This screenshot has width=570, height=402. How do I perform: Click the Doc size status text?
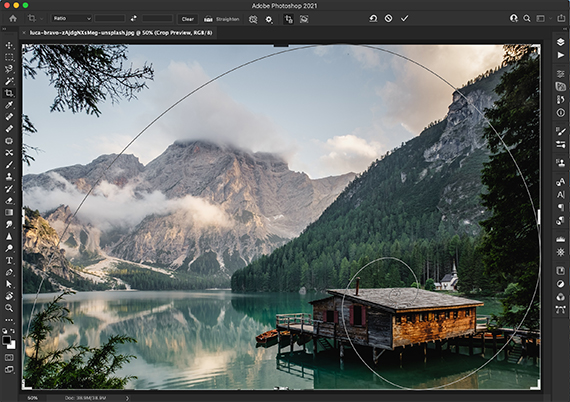click(x=85, y=398)
